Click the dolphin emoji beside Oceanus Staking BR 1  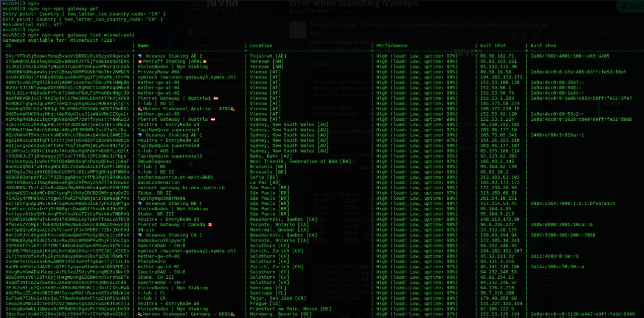tap(140, 203)
